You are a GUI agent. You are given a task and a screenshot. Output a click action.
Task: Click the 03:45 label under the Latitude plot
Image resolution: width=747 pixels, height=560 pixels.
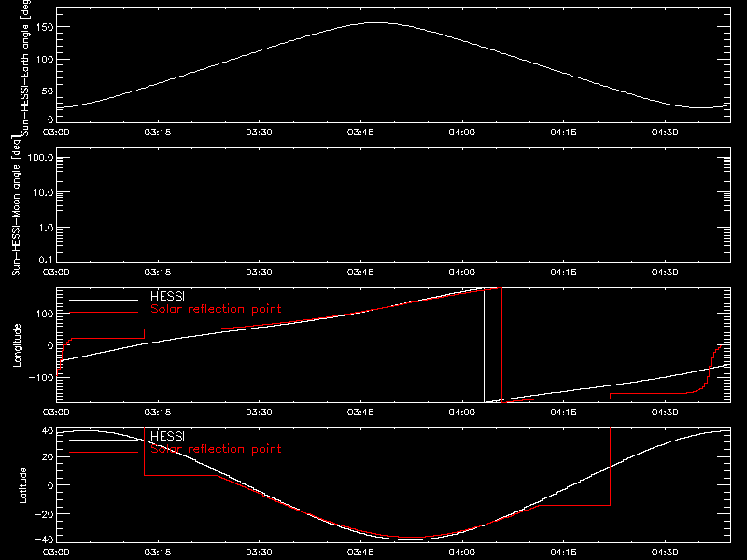tap(360, 553)
